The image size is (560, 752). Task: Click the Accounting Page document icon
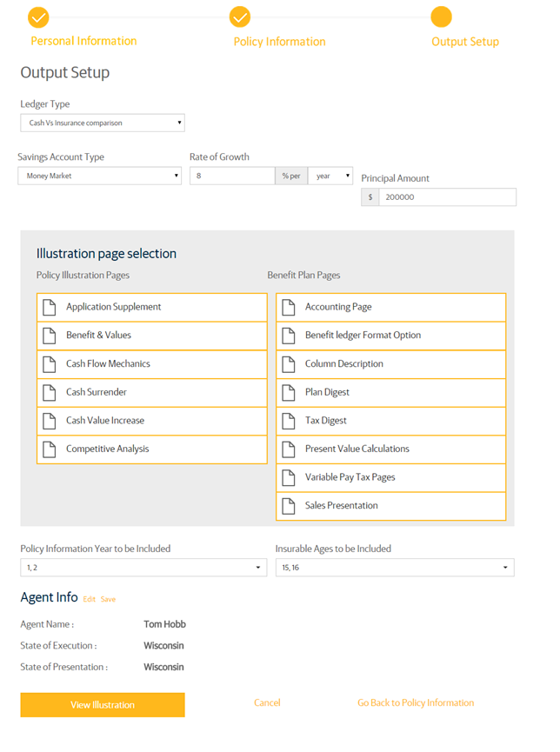(x=289, y=307)
